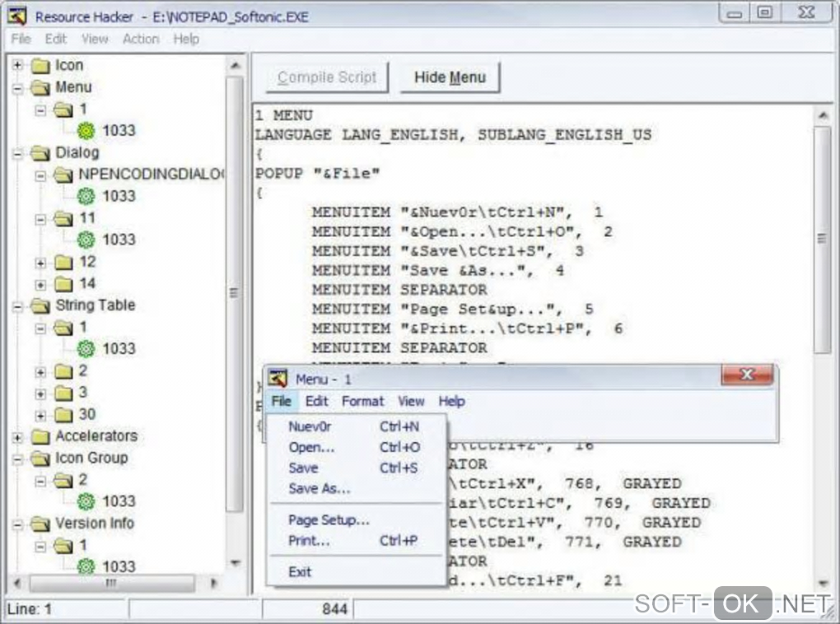The image size is (840, 624).
Task: Open the Action menu
Action: pos(141,39)
